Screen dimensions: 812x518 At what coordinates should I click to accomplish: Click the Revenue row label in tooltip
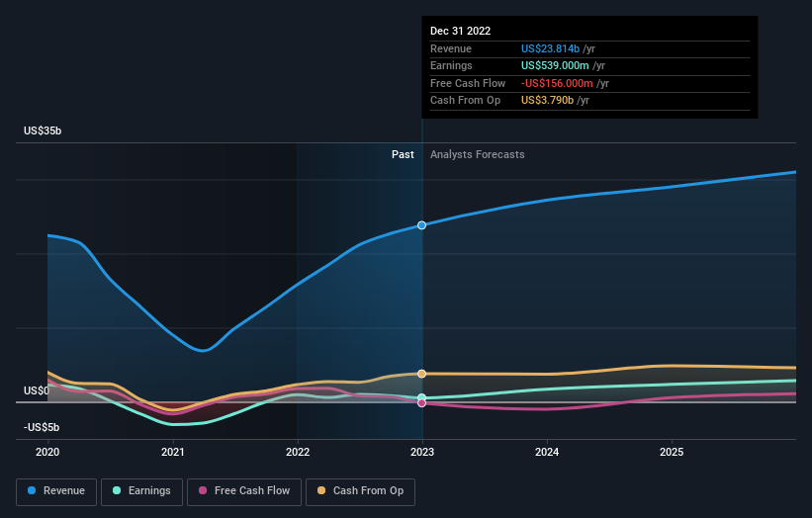point(451,48)
